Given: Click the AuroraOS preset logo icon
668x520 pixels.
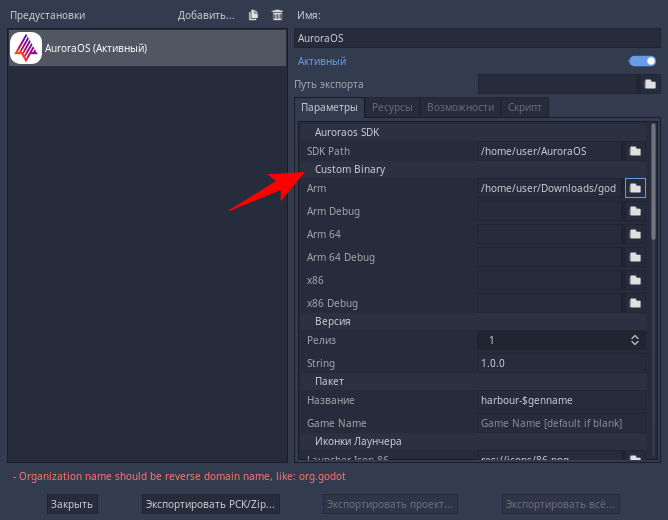Looking at the screenshot, I should click(26, 48).
